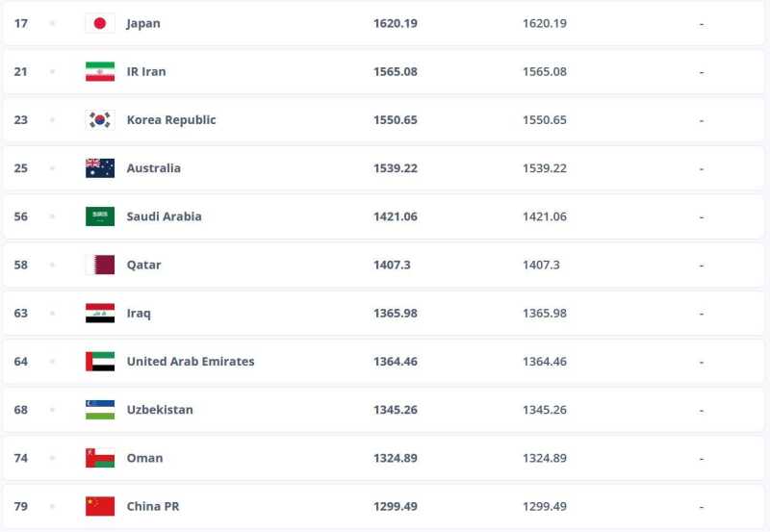Click Qatar's previous points value 1407.3
Image resolution: width=770 pixels, height=532 pixels.
point(540,265)
